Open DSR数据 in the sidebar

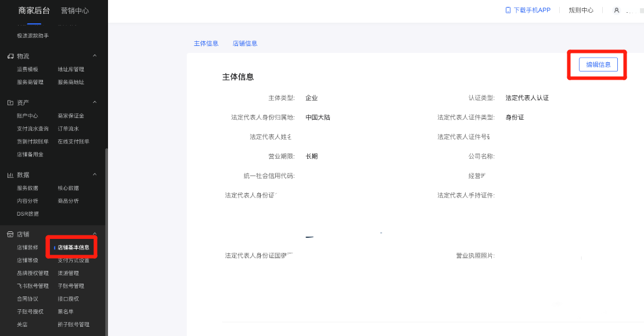[x=27, y=213]
